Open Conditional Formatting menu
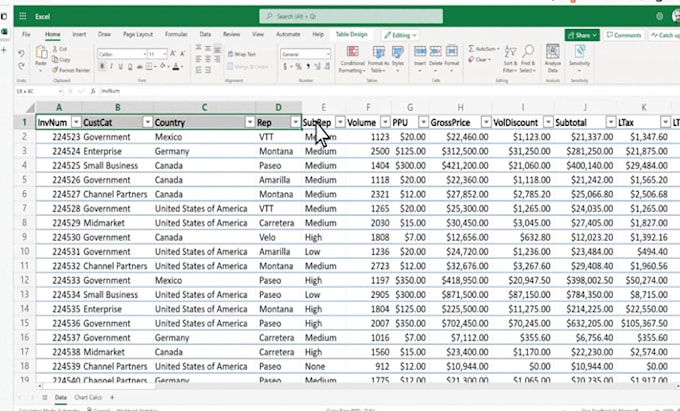The height and width of the screenshot is (411, 680). [352, 59]
